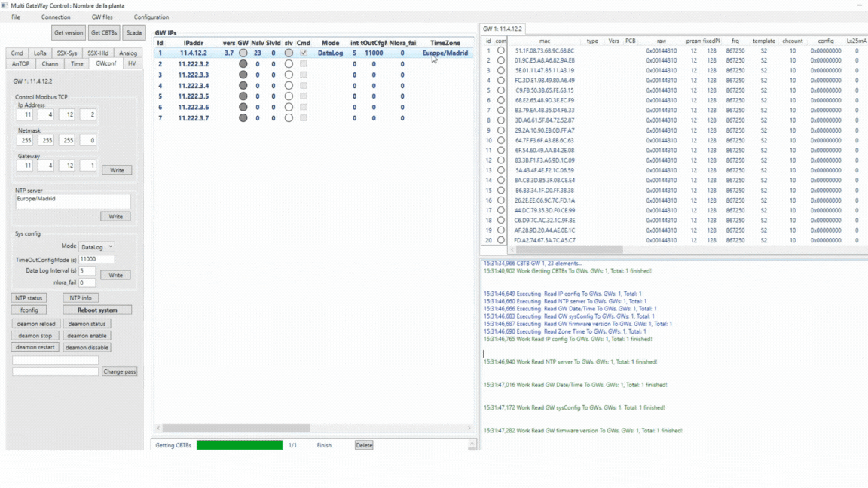Click the NTP status button

click(x=29, y=297)
